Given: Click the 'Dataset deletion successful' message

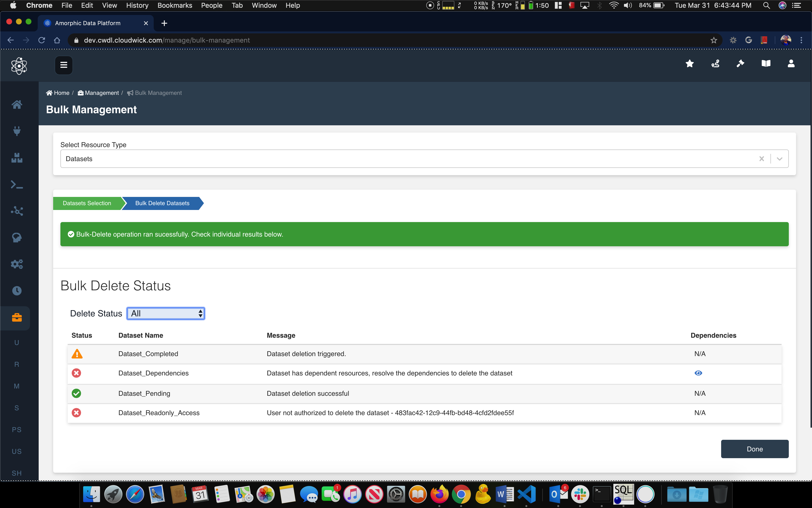Looking at the screenshot, I should click(x=308, y=393).
